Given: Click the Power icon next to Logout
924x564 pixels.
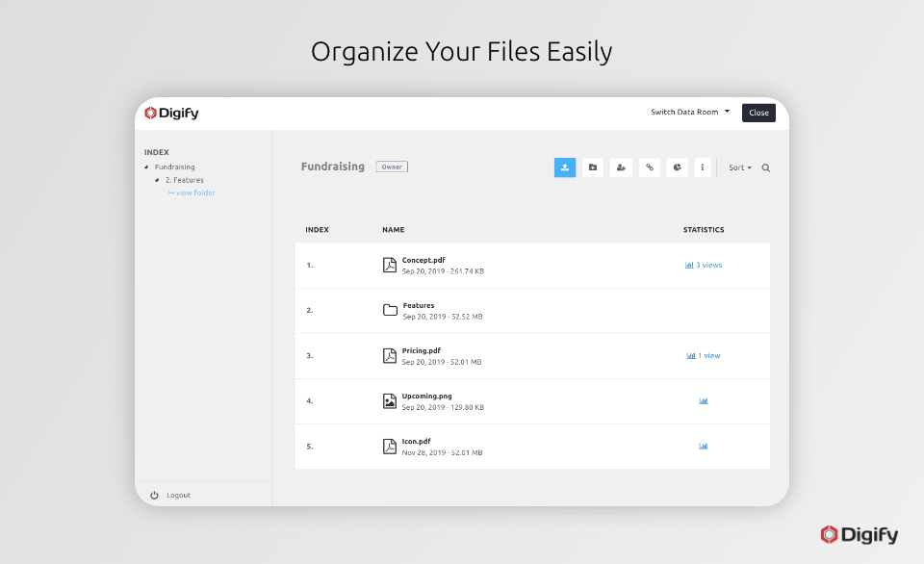Looking at the screenshot, I should point(155,494).
